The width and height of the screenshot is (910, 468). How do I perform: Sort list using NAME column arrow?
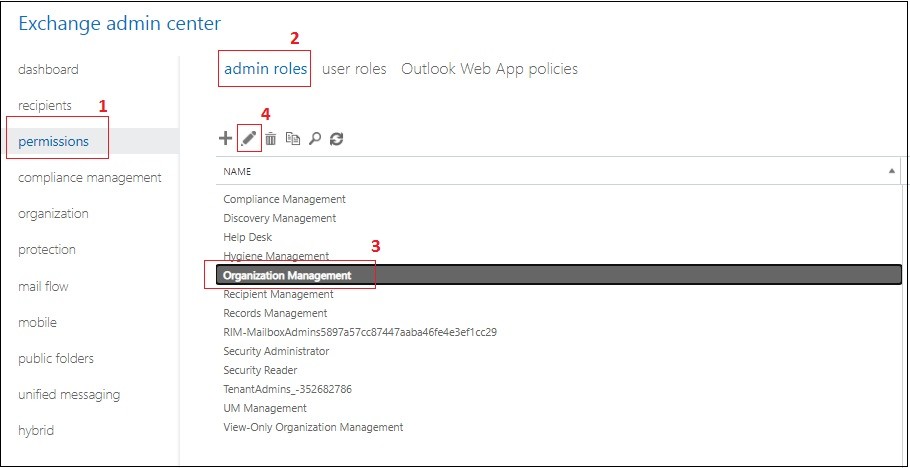coord(891,171)
